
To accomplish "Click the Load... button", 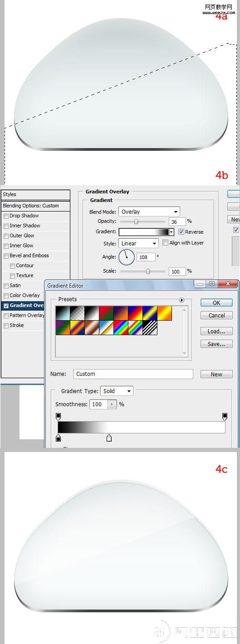I will pos(216,331).
